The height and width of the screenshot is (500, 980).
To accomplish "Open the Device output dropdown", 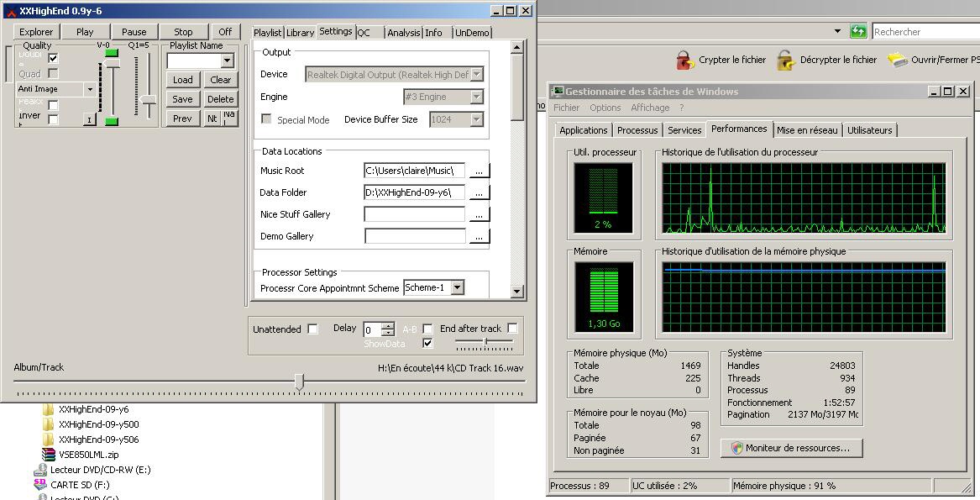I will [x=477, y=75].
